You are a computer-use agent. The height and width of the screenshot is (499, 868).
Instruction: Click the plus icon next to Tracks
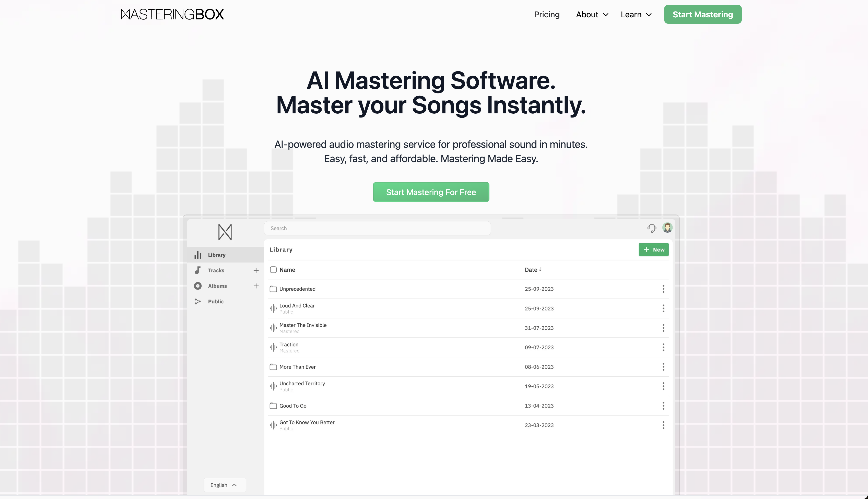(x=256, y=270)
